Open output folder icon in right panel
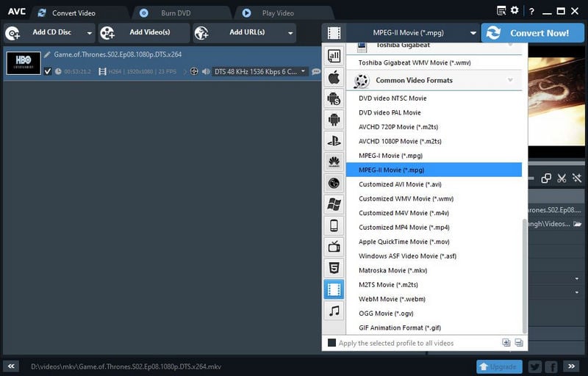Screen dimensions: 588x376 click(578, 224)
